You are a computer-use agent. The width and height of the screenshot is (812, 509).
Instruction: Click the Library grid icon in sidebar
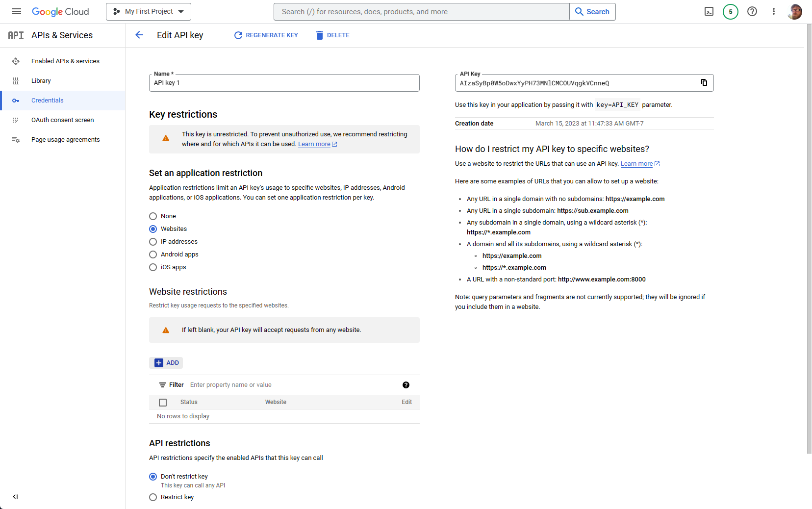tap(16, 81)
